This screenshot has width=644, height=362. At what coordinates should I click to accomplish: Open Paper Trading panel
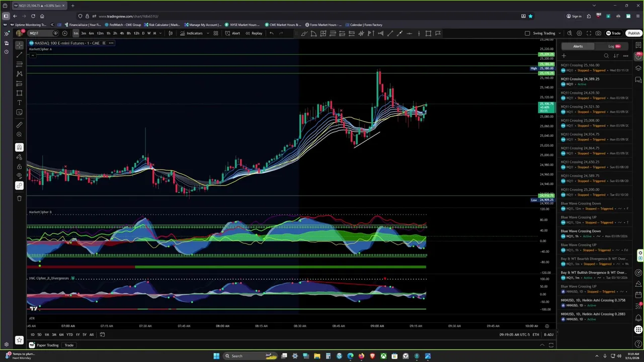[x=44, y=345]
